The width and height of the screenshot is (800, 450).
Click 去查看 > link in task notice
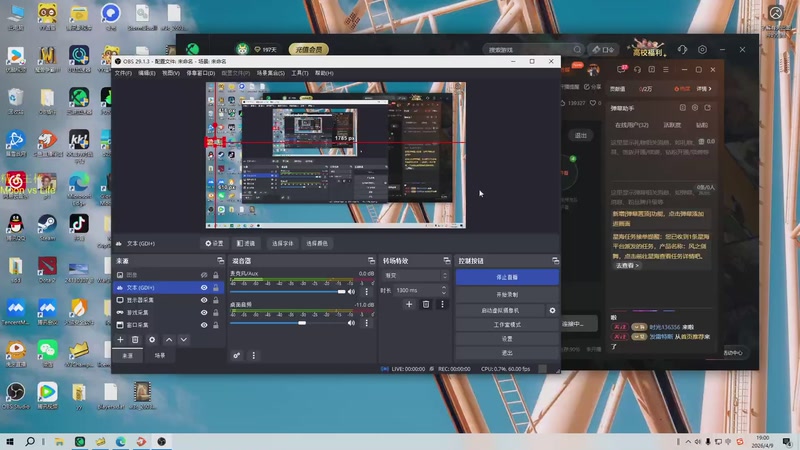click(x=627, y=266)
